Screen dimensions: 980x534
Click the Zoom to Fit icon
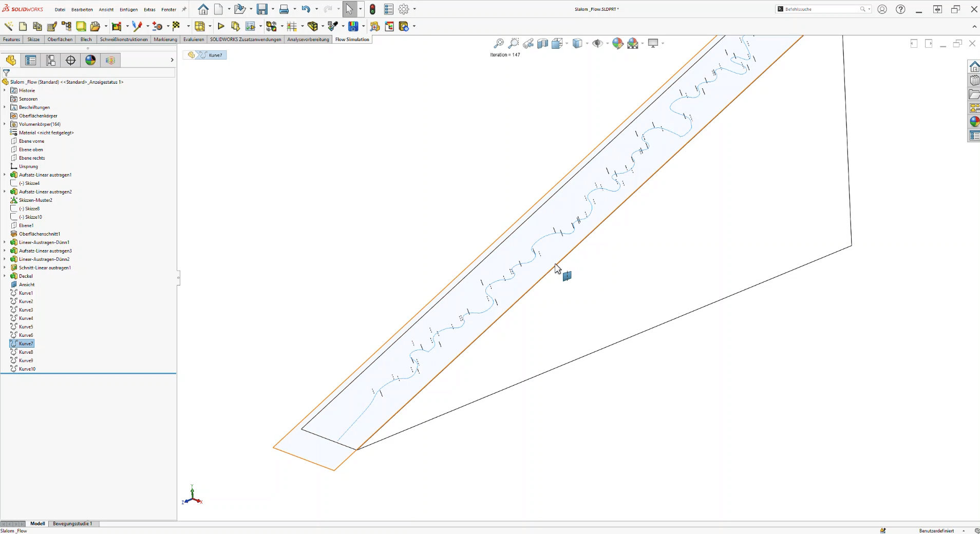498,44
